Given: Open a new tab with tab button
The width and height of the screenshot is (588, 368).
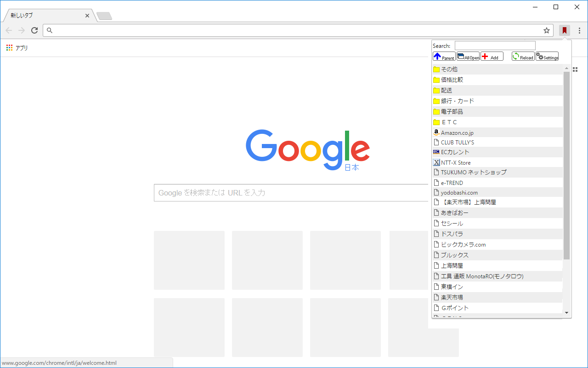Looking at the screenshot, I should (104, 16).
